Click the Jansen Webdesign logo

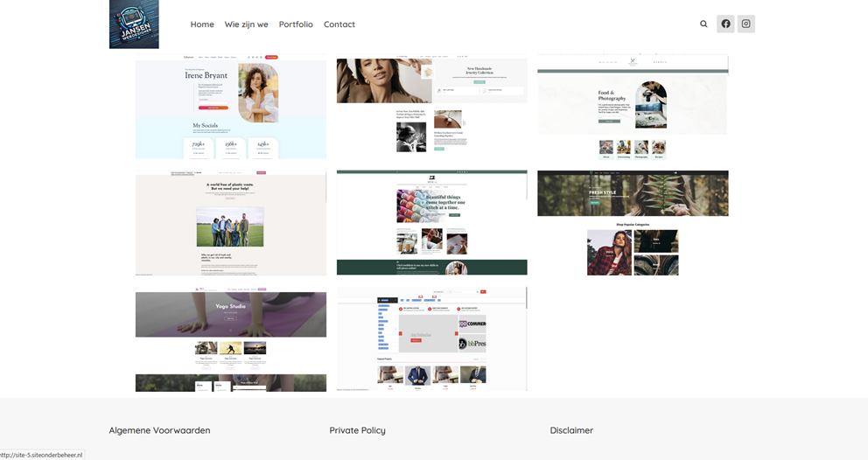coord(134,24)
